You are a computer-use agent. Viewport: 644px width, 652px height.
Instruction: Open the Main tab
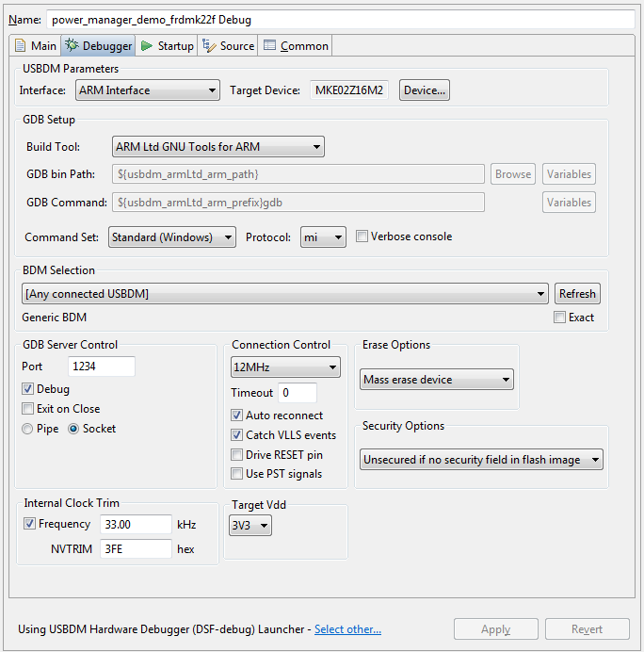tap(36, 46)
